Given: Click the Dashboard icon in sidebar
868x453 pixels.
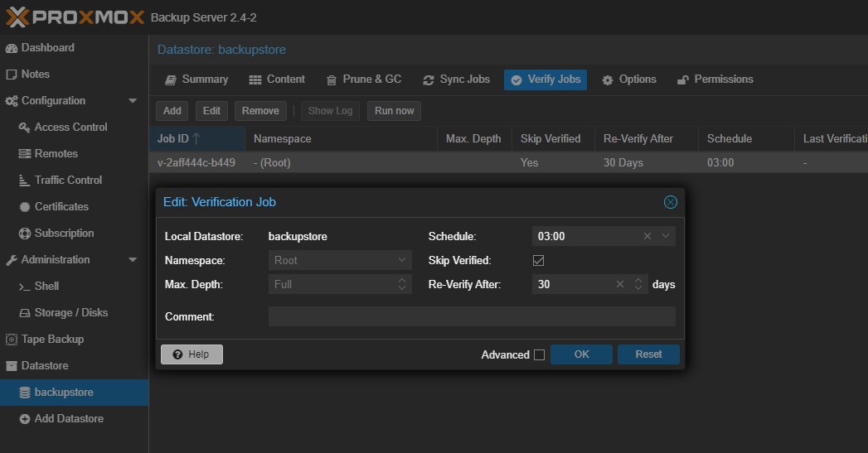Looking at the screenshot, I should 12,48.
